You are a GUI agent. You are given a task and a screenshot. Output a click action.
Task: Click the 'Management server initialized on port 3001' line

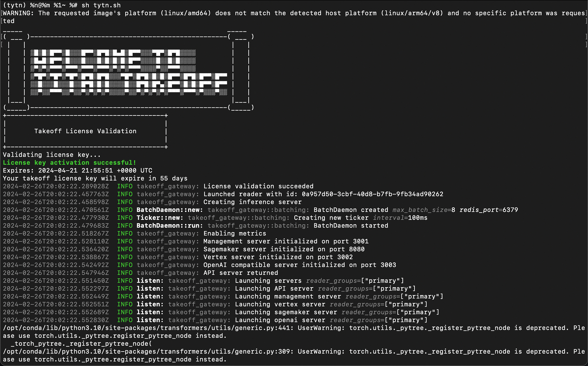(x=286, y=241)
